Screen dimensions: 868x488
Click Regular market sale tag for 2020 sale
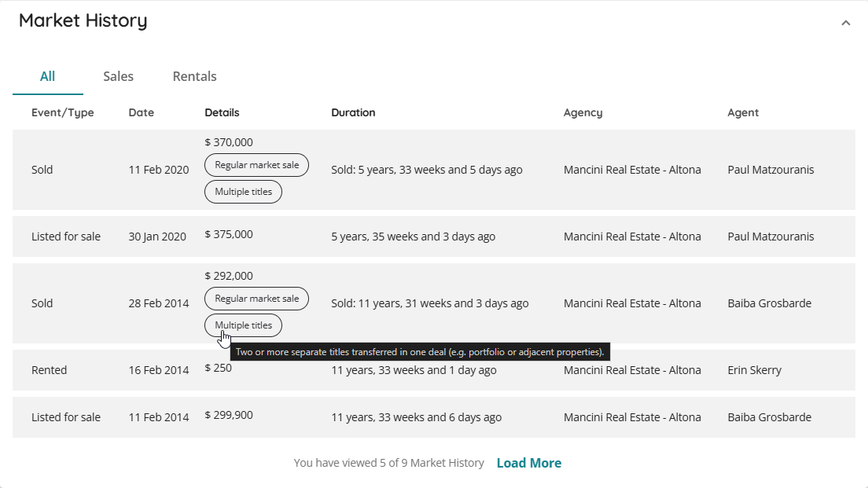coord(256,165)
